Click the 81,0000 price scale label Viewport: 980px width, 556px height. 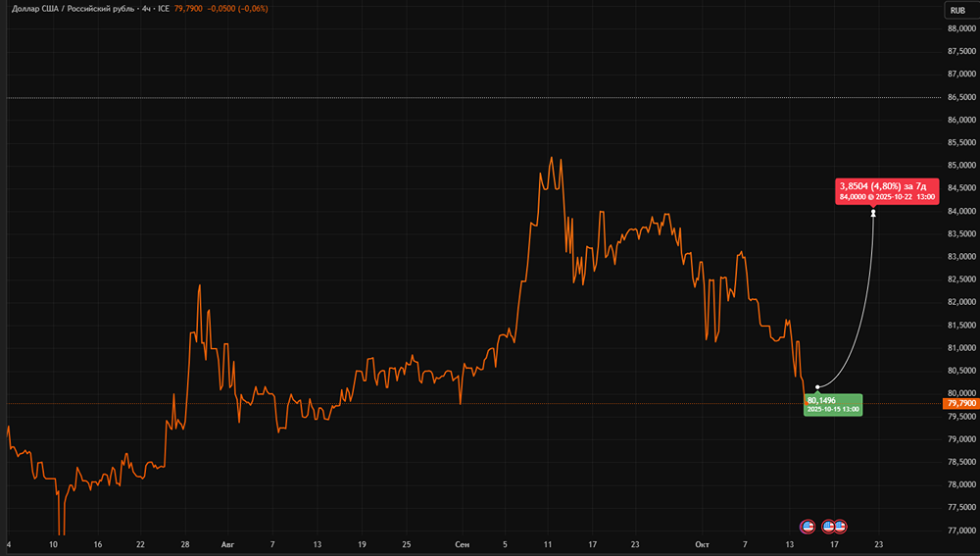961,348
